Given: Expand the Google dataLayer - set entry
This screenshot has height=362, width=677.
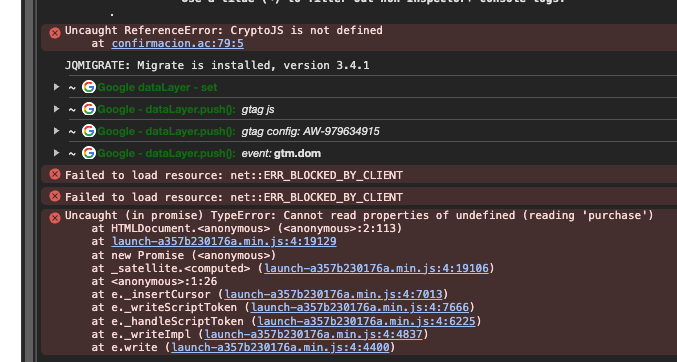Looking at the screenshot, I should 56,87.
